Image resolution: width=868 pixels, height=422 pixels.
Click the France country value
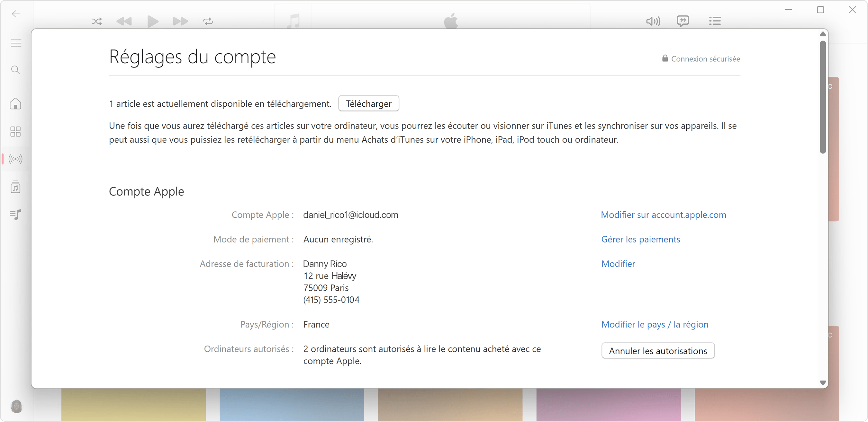tap(316, 324)
